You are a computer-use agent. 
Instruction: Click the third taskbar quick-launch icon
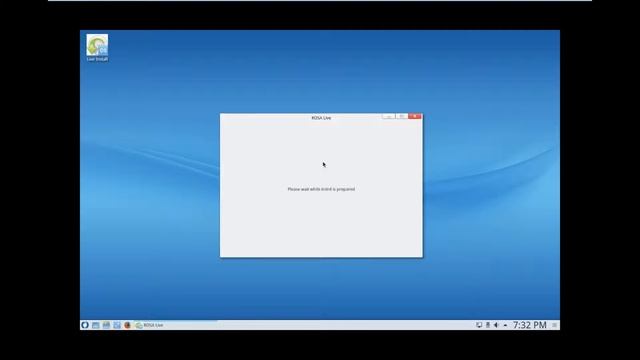106,325
